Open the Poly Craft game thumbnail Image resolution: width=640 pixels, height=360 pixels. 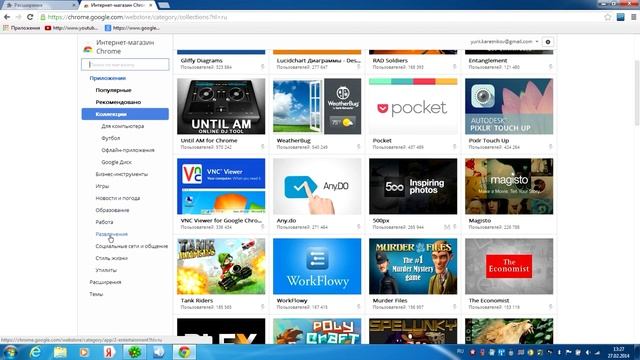pos(317,331)
